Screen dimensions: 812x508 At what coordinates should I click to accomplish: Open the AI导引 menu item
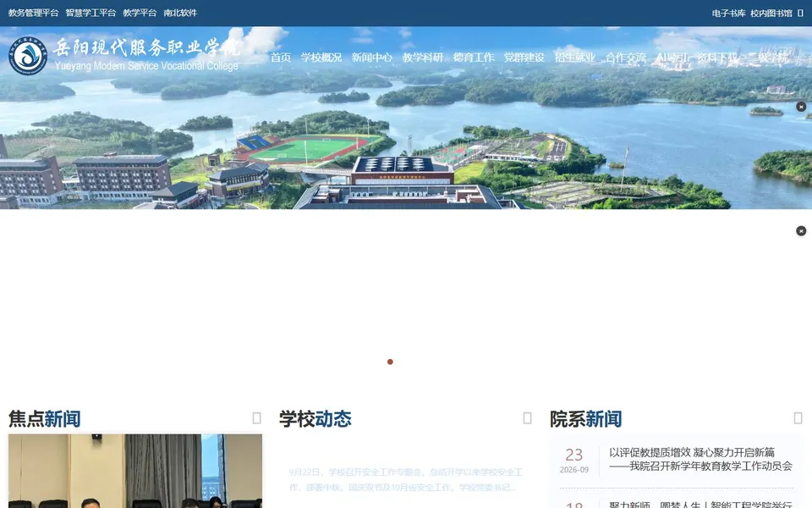click(x=671, y=58)
